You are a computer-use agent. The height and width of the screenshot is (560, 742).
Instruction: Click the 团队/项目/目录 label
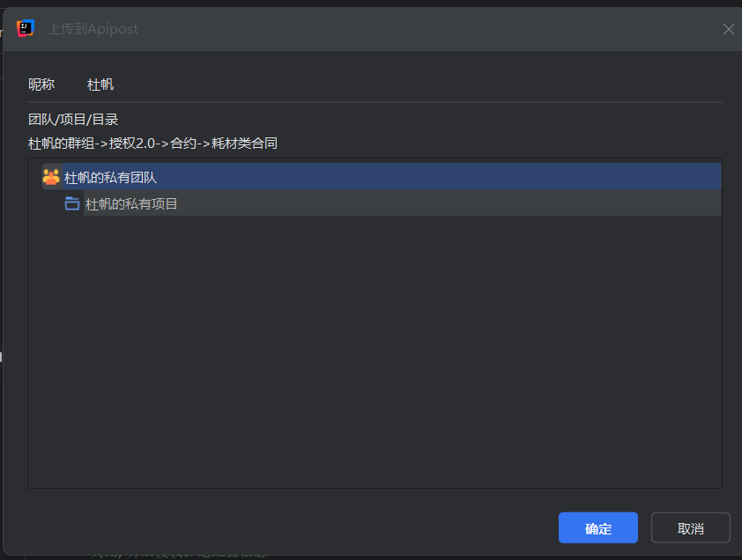(x=73, y=120)
